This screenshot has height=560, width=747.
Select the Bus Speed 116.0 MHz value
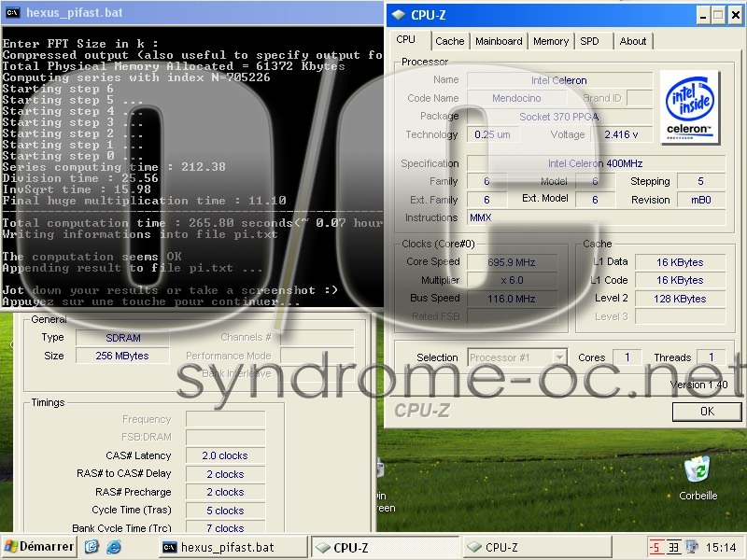pos(512,299)
